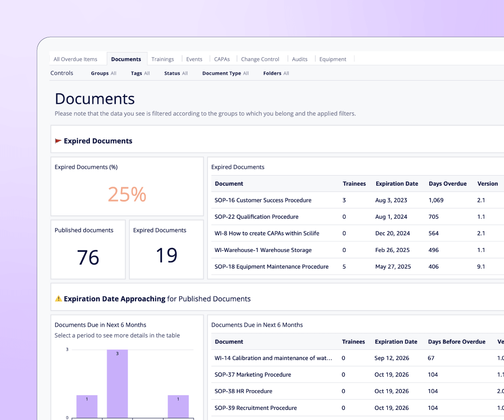Sort by Days Before Overdue column header

coord(457,341)
